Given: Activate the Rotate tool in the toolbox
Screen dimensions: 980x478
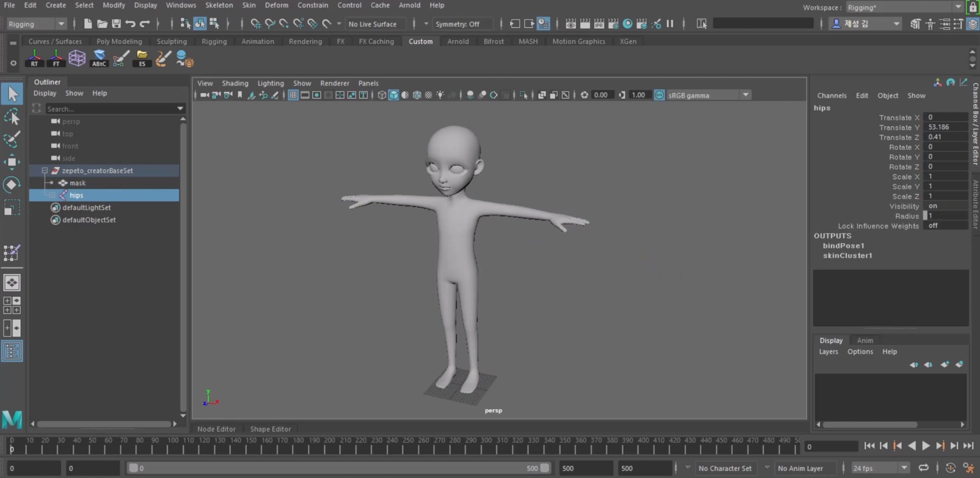Looking at the screenshot, I should tap(12, 185).
